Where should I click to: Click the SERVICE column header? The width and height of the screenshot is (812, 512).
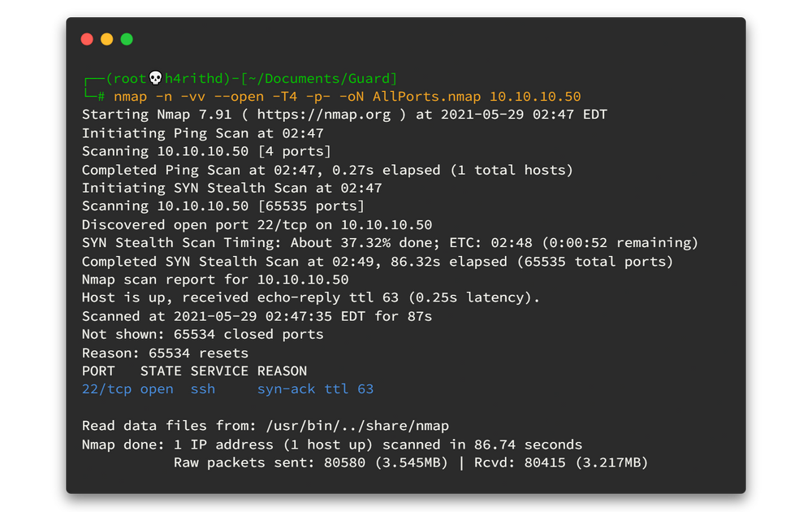219,371
